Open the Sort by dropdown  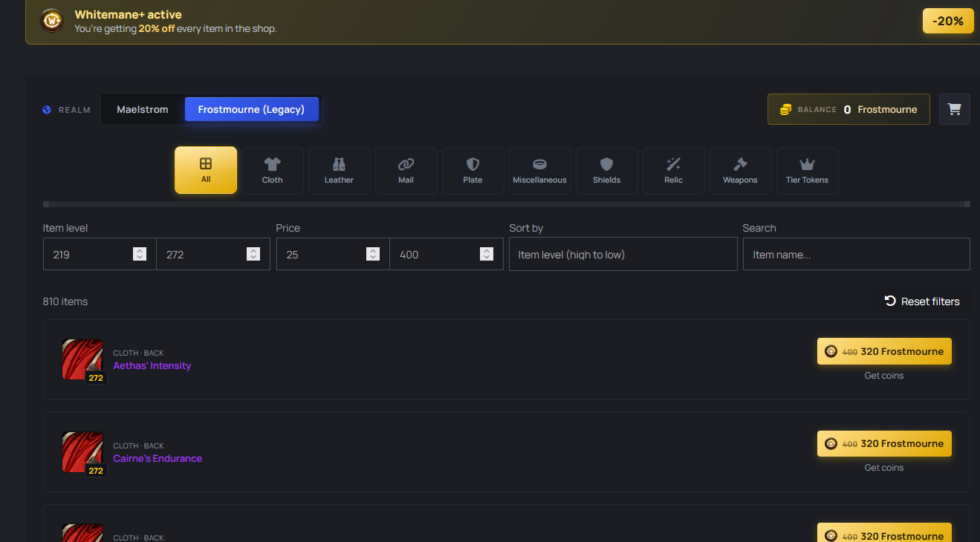[623, 254]
